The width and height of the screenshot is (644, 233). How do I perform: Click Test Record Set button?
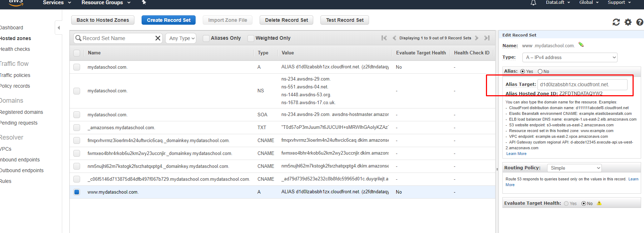pos(345,20)
